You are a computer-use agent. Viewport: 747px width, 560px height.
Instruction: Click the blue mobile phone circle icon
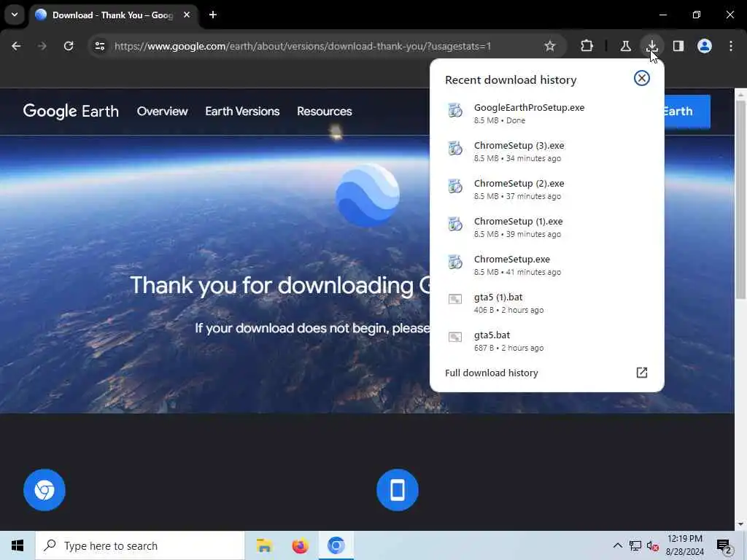coord(398,490)
